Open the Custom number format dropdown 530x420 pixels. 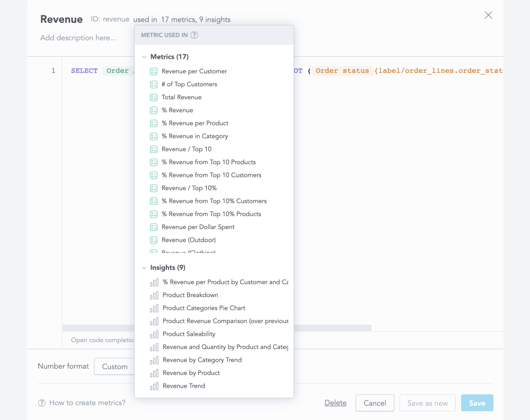pos(114,366)
